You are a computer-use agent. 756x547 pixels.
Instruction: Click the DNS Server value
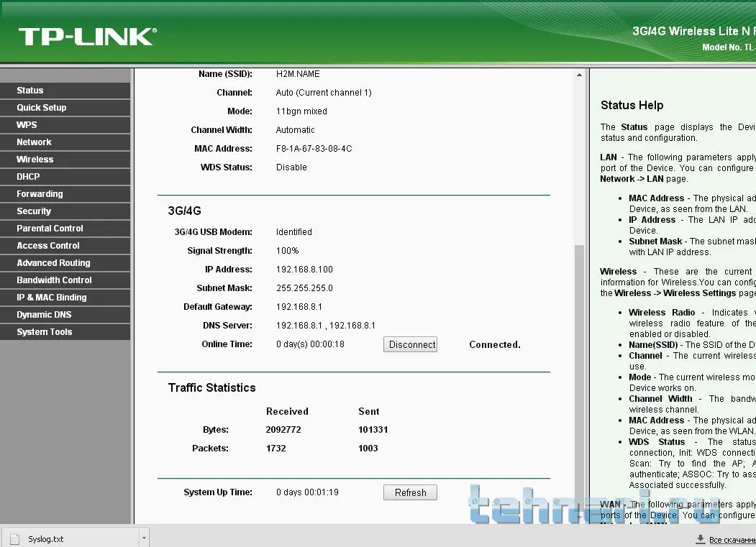point(325,326)
